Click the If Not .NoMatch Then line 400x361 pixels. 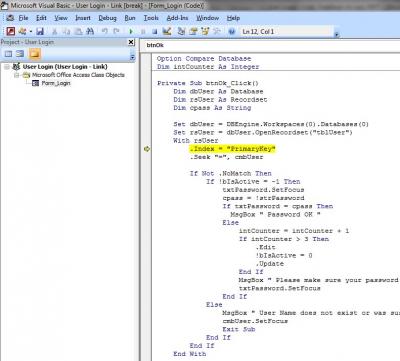point(231,173)
